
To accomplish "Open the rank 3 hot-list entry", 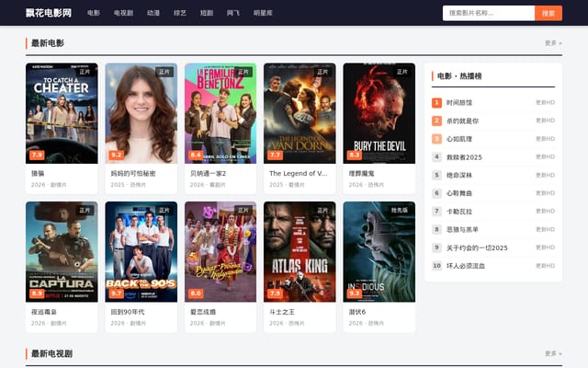I will click(493, 139).
